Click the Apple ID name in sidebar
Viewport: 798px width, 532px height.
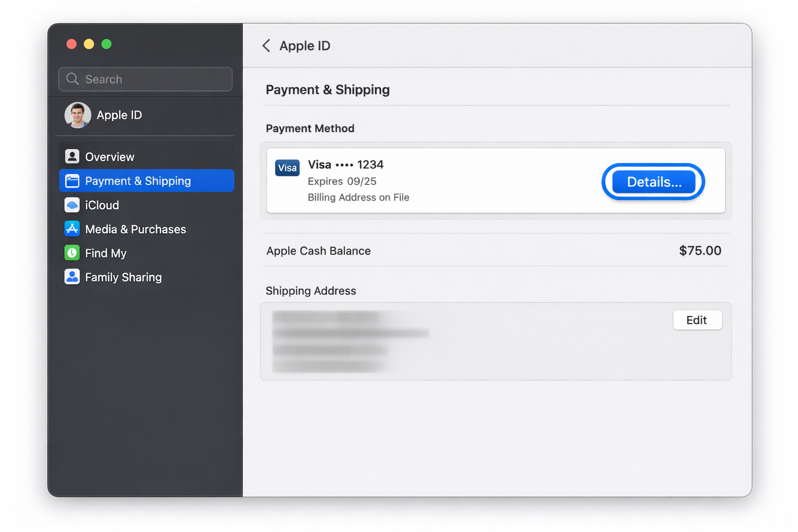click(119, 115)
